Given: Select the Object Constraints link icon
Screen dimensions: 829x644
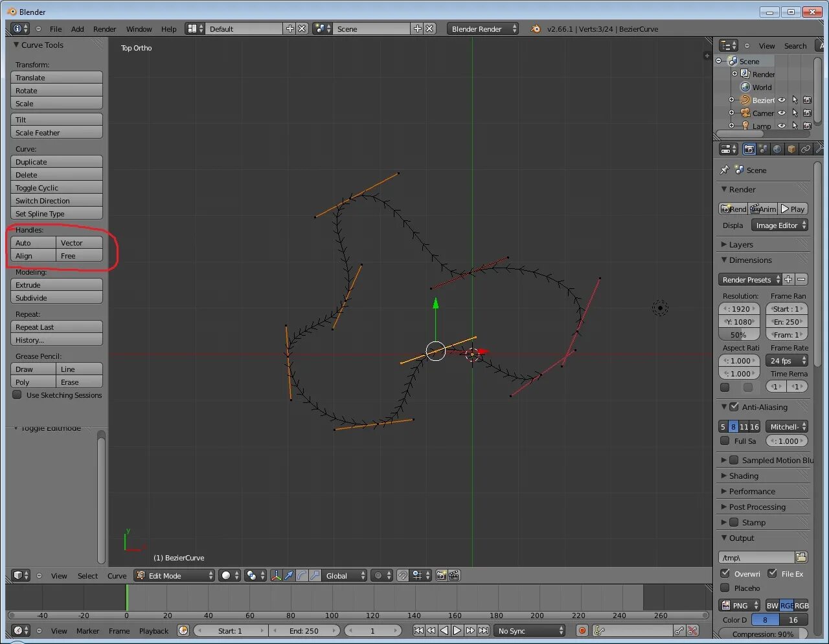Looking at the screenshot, I should [x=805, y=148].
